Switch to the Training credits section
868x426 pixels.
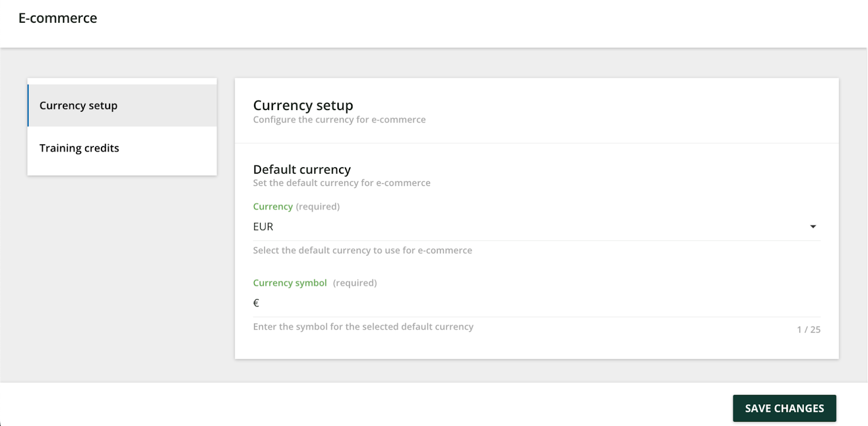(122, 148)
